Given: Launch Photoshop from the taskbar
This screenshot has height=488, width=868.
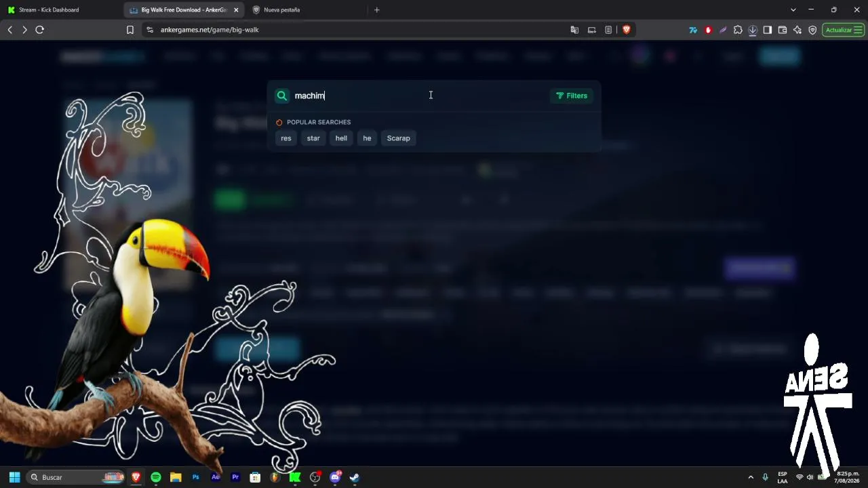Looking at the screenshot, I should 196,477.
